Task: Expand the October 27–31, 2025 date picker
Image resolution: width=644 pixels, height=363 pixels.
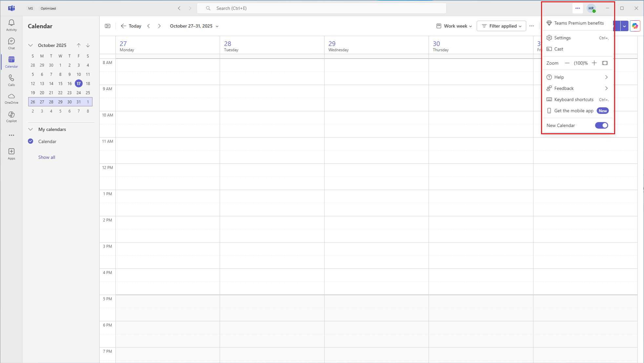Action: coord(194,26)
